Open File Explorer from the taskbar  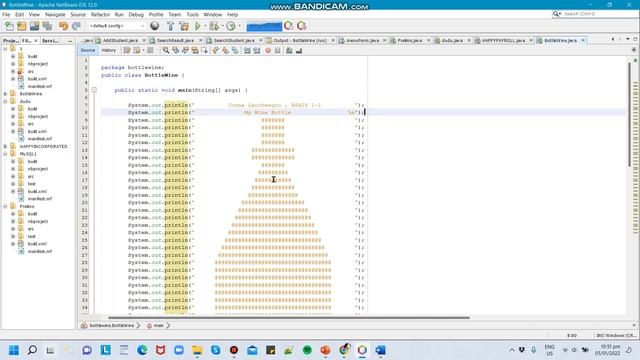197,350
